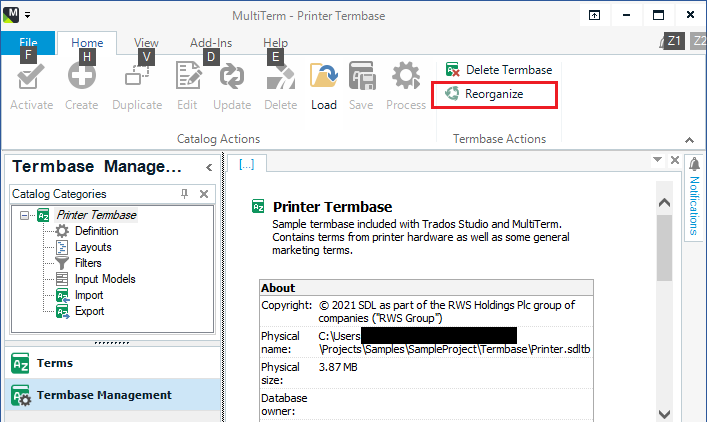This screenshot has height=422, width=707.
Task: Open the Termbase Management view
Action: coord(113,395)
